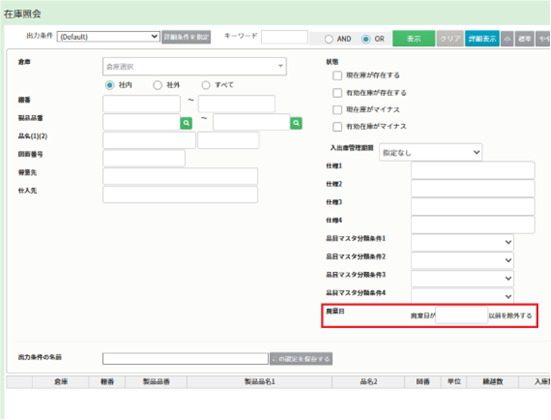This screenshot has height=420, width=551.
Task: Click the first 製品品番 green search icon
Action: point(186,123)
